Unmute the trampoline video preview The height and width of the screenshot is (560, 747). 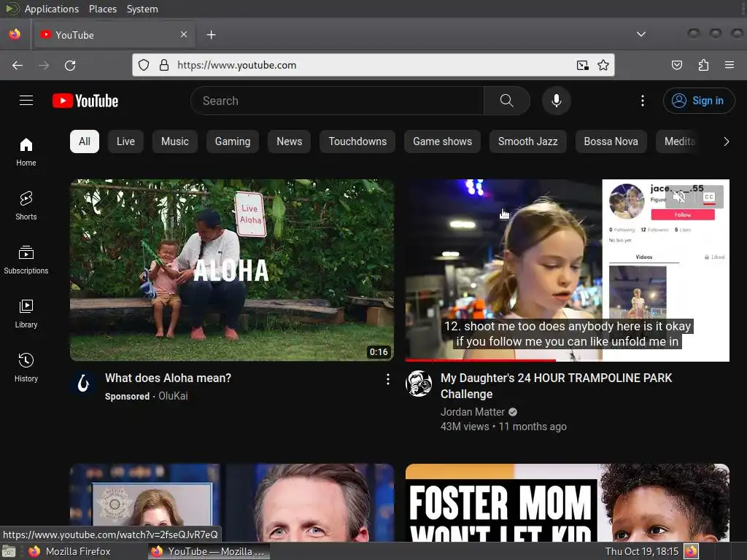click(x=680, y=197)
